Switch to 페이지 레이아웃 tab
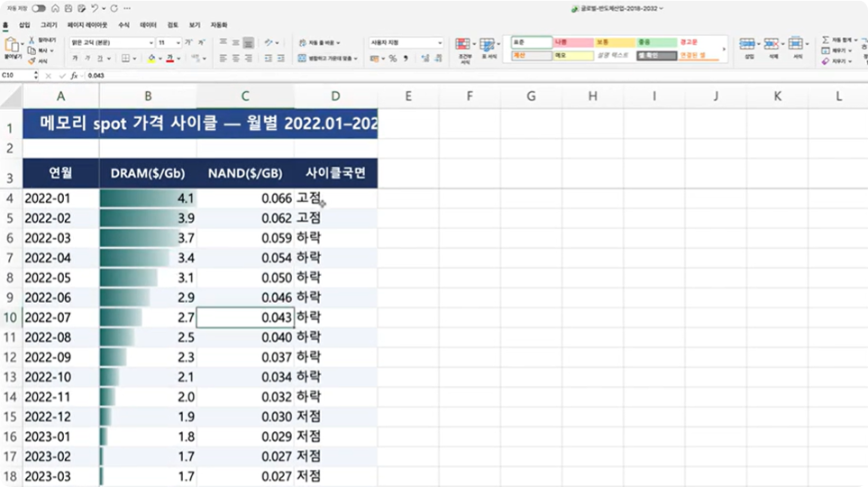The image size is (868, 487). click(87, 25)
